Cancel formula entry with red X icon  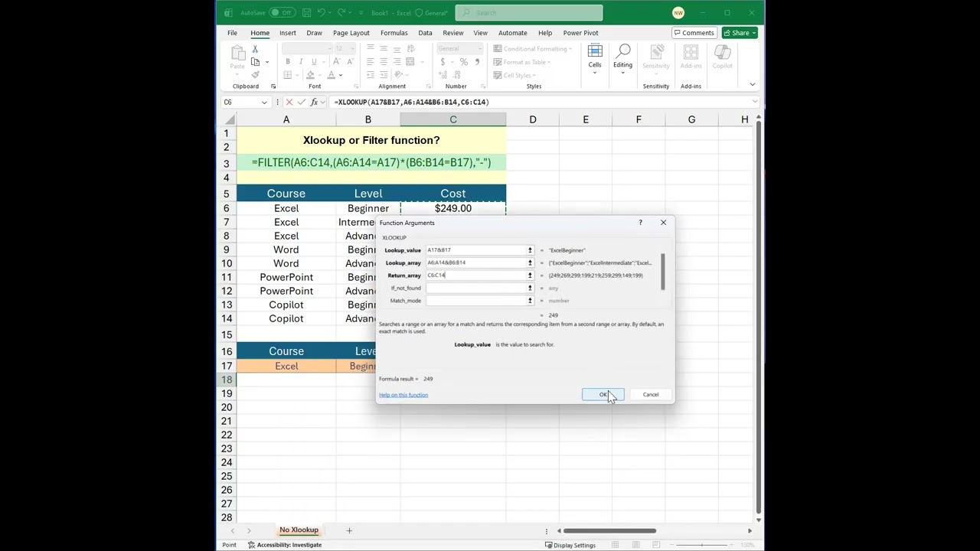tap(289, 102)
